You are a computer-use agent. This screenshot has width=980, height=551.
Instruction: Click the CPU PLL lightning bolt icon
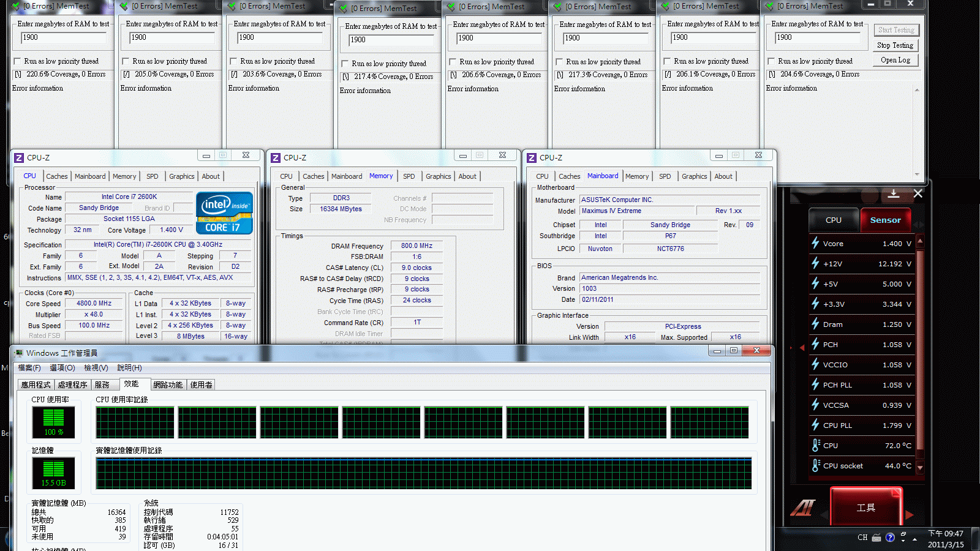coord(815,425)
